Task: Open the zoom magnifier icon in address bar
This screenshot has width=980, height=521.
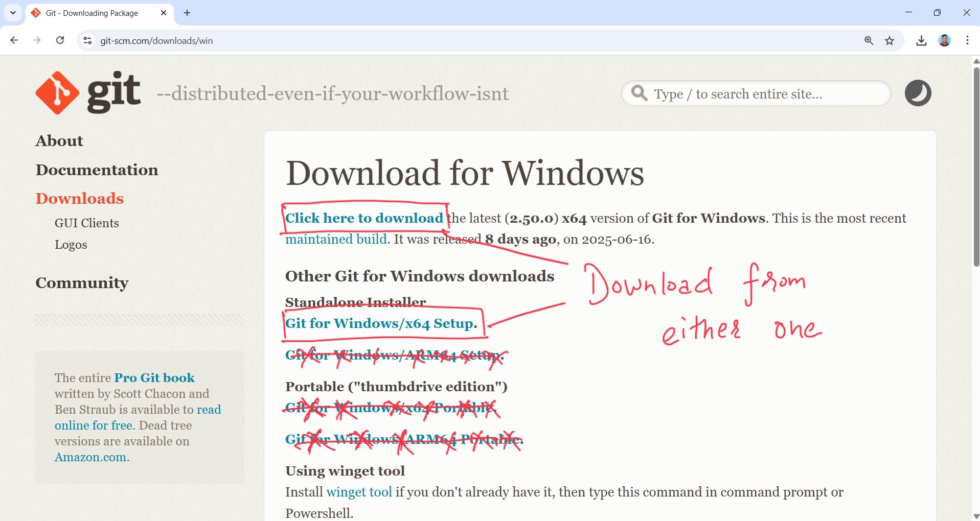Action: click(869, 40)
